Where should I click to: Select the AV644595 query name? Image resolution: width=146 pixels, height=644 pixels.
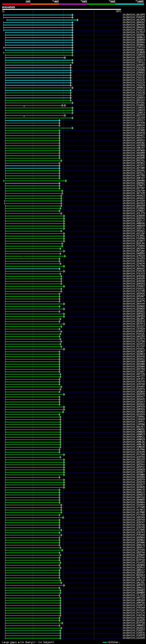click(8, 7)
